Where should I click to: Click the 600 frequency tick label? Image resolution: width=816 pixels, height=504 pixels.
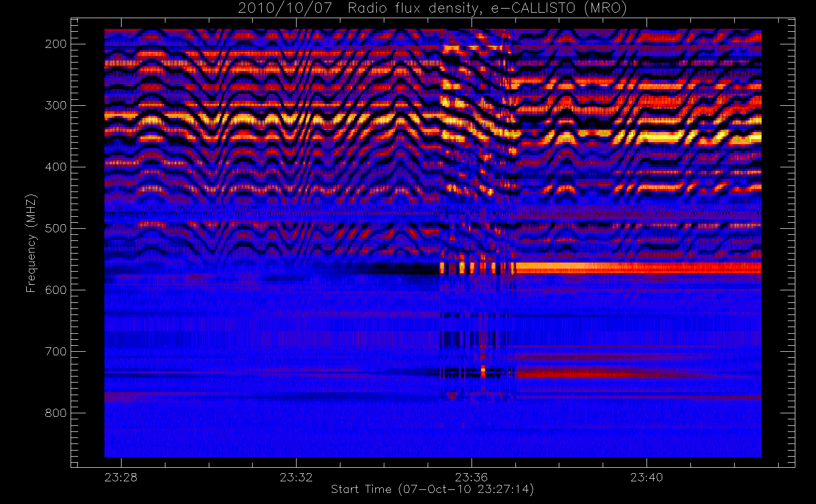pos(56,290)
